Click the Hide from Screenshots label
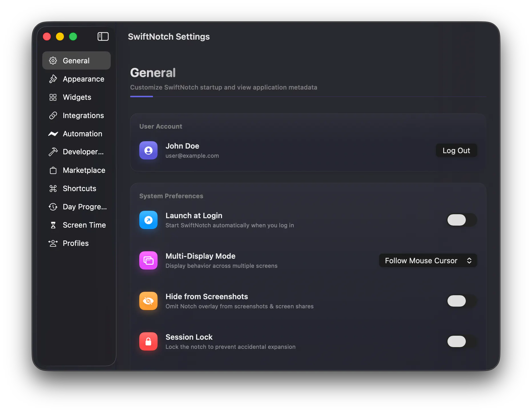 click(x=207, y=297)
